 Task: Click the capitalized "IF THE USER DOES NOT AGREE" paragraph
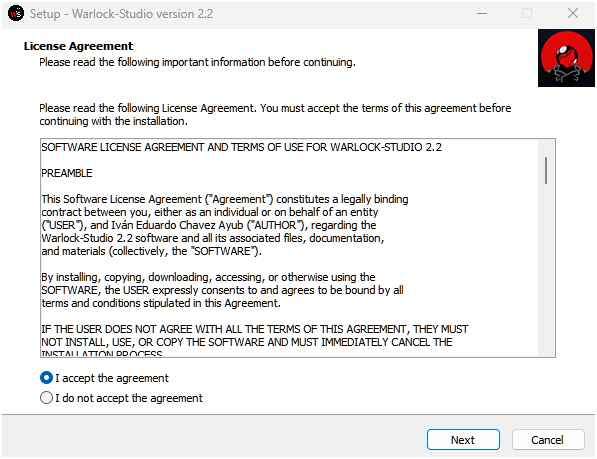[255, 341]
